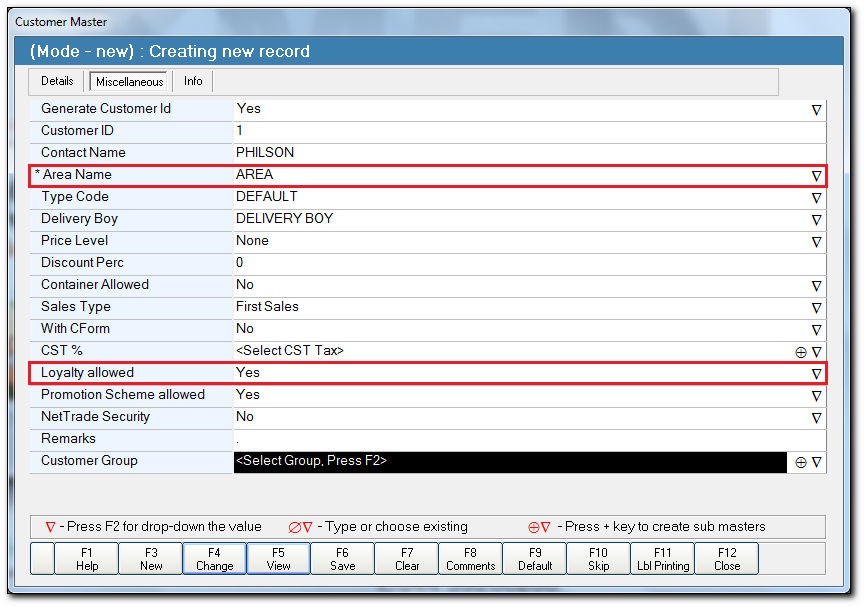This screenshot has height=607, width=864.
Task: Click the Contact Name field showing PHILSON
Action: click(x=529, y=153)
